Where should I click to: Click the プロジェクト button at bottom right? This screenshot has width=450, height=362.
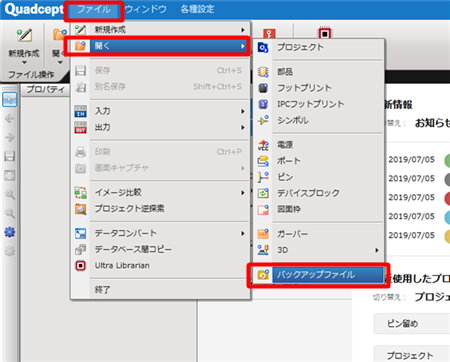[412, 354]
